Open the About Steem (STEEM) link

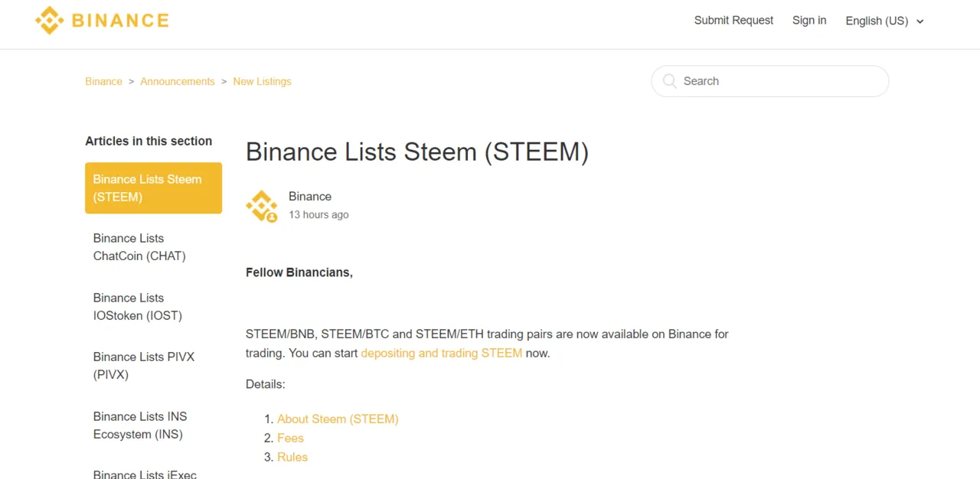pos(338,419)
